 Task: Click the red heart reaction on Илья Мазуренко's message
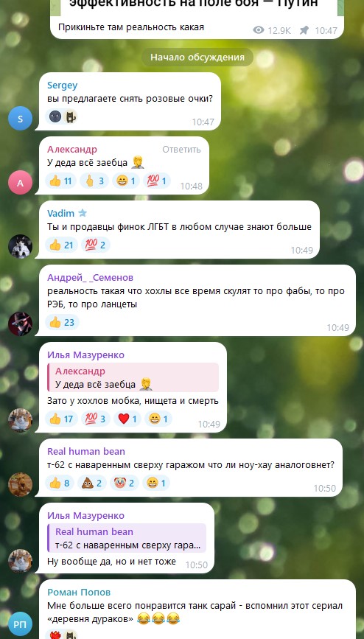click(x=128, y=419)
